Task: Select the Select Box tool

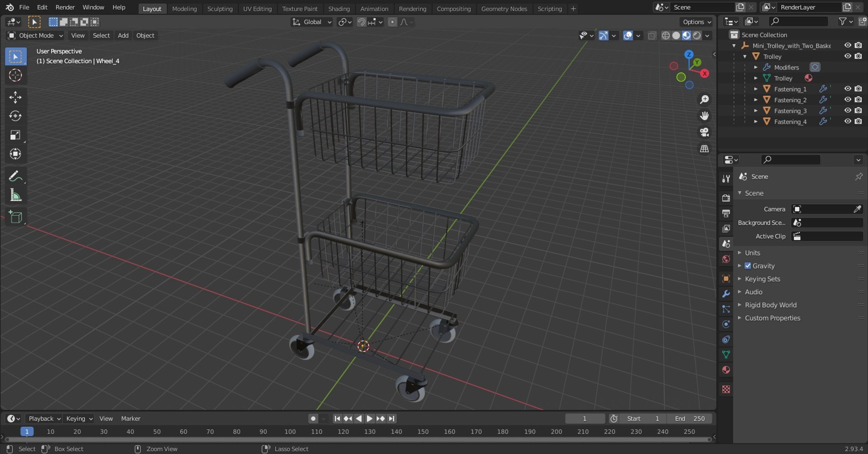Action: (15, 57)
